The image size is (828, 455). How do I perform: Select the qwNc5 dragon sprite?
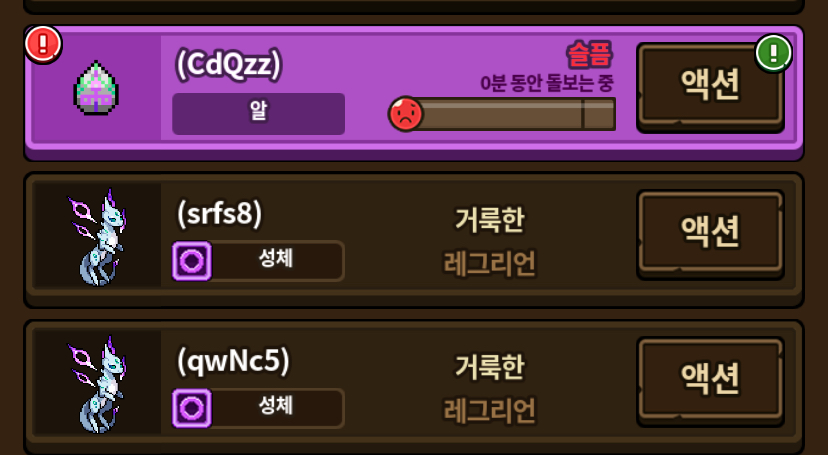coord(97,384)
